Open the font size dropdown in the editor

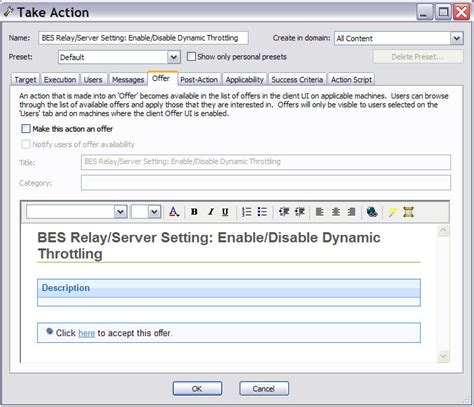[154, 212]
